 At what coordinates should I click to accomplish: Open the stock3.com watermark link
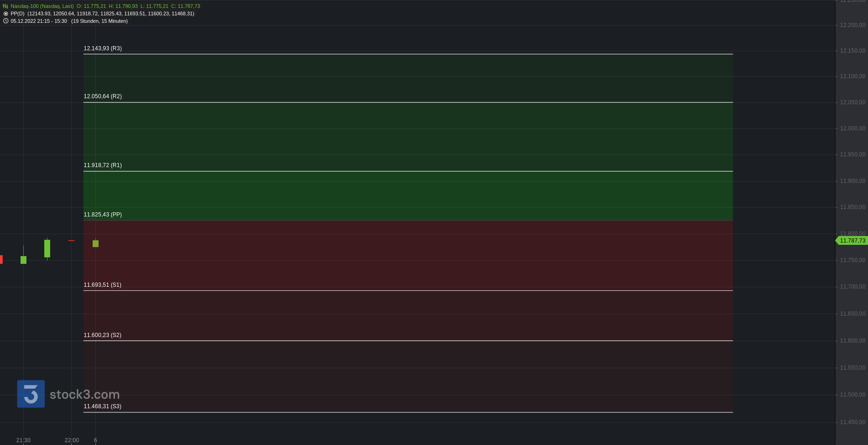click(85, 395)
